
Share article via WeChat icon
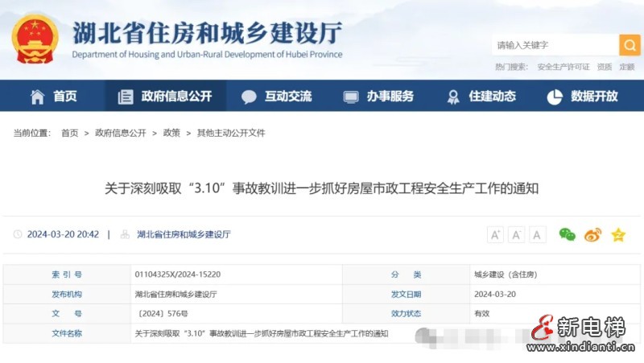pyautogui.click(x=568, y=234)
